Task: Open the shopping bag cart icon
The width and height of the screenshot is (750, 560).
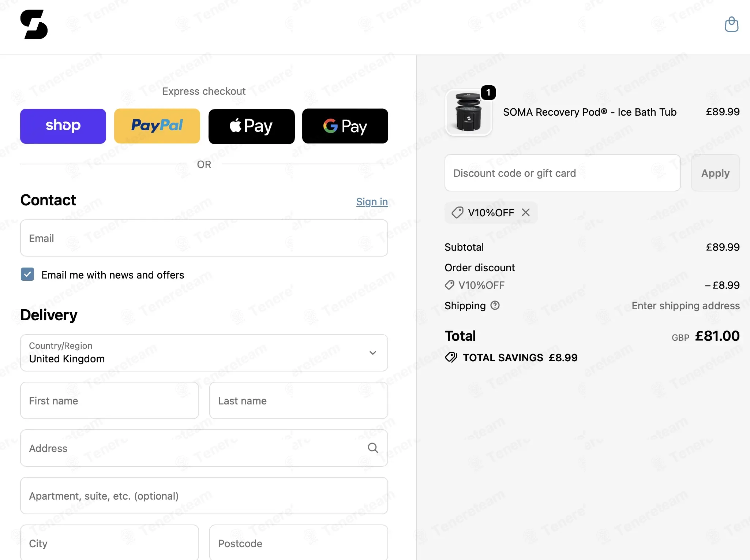Action: (731, 25)
